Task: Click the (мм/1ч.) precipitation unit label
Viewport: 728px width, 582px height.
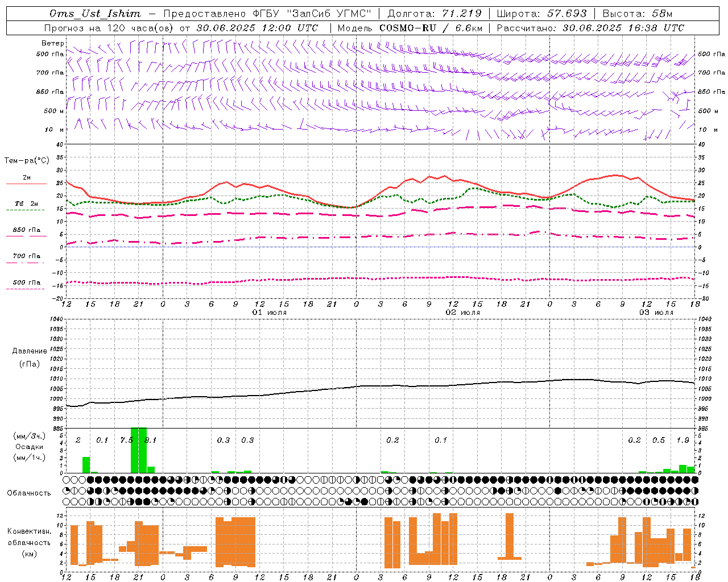Action: pos(28,458)
